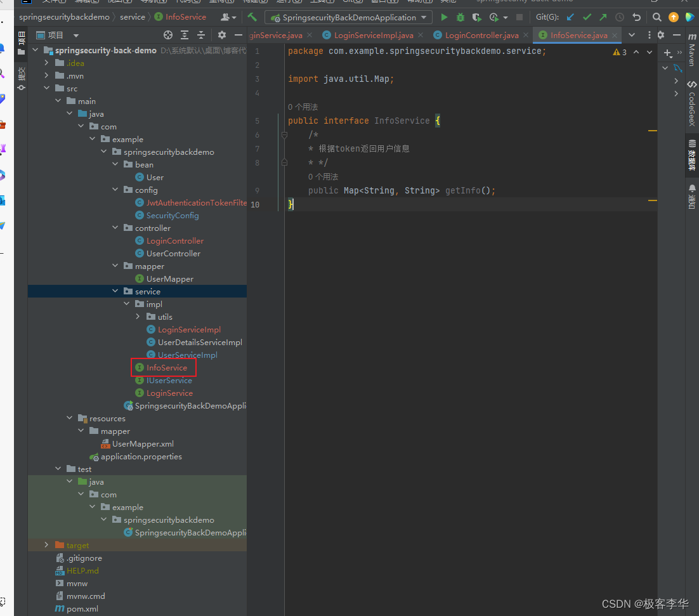This screenshot has width=699, height=616.
Task: Start debugging with the bug icon
Action: click(x=461, y=17)
